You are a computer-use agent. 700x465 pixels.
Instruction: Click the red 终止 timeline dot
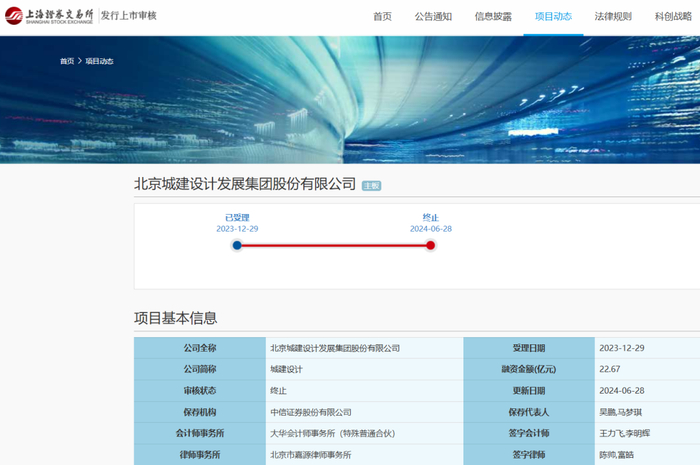(x=431, y=245)
